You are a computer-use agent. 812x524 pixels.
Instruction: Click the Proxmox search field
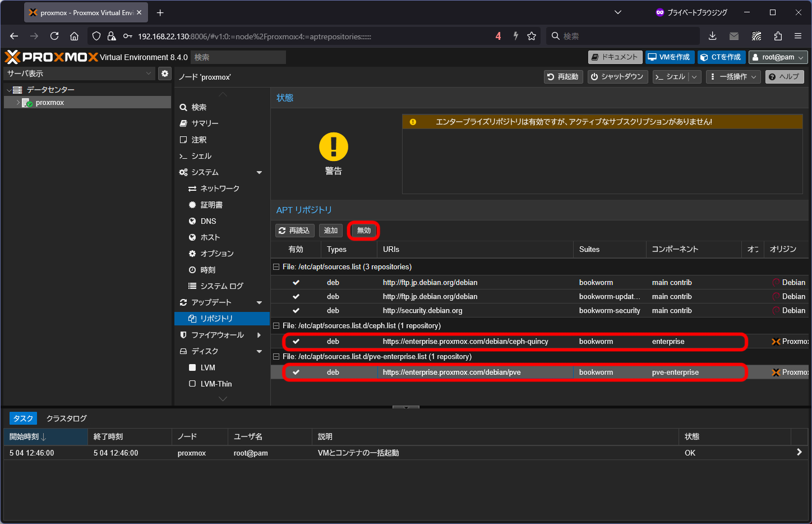pos(238,57)
